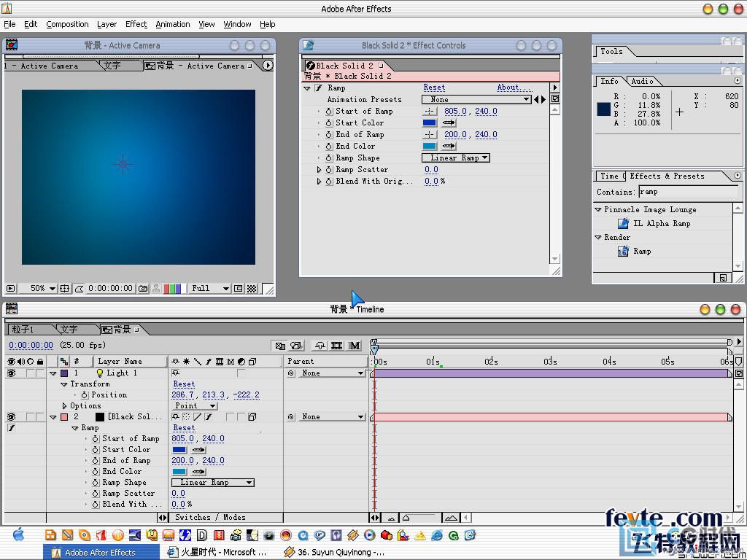Open region of interest button in viewer
Image resolution: width=747 pixels, height=560 pixels.
click(x=239, y=288)
